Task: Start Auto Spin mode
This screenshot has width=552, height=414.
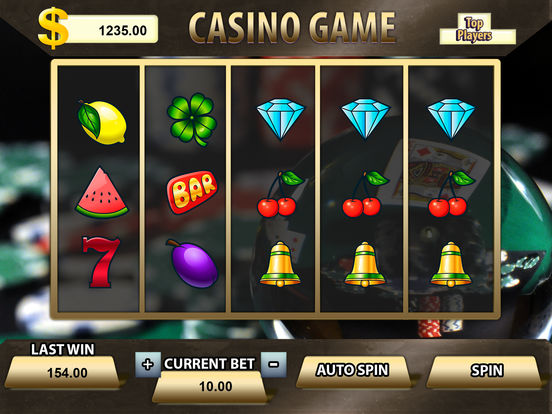Action: point(353,371)
